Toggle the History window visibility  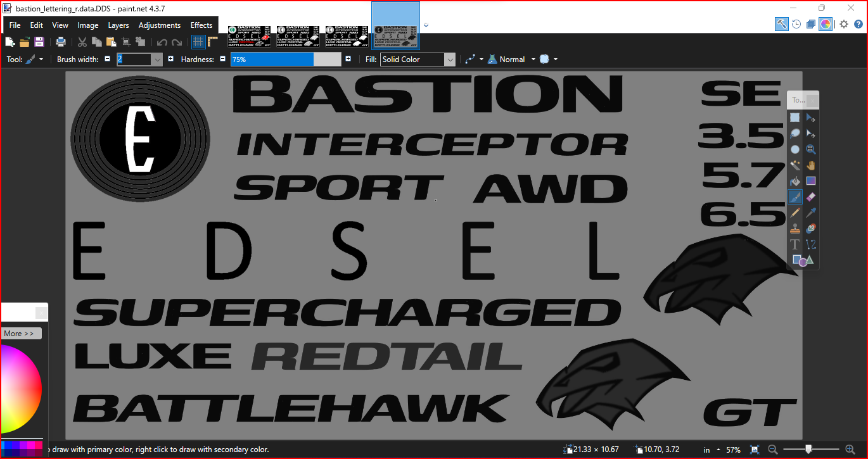(796, 24)
